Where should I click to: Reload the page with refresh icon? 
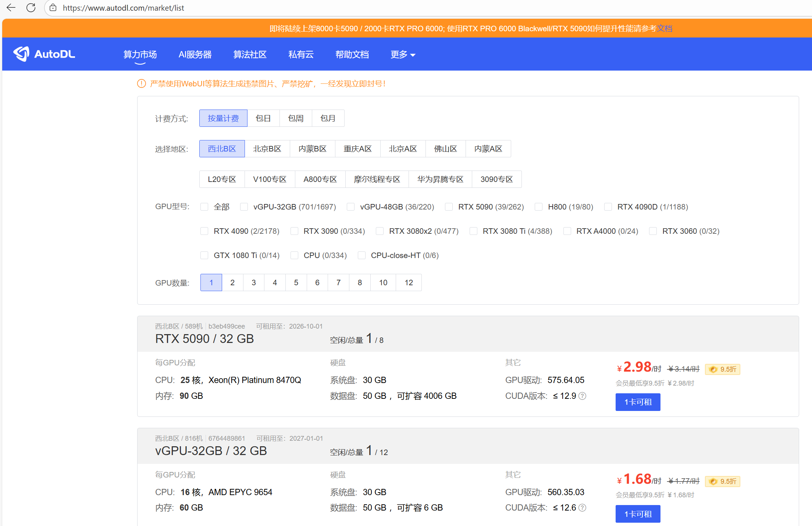pos(31,8)
